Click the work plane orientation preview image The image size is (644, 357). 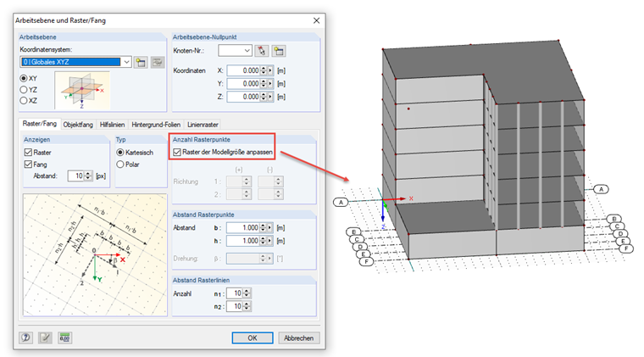pyautogui.click(x=82, y=91)
